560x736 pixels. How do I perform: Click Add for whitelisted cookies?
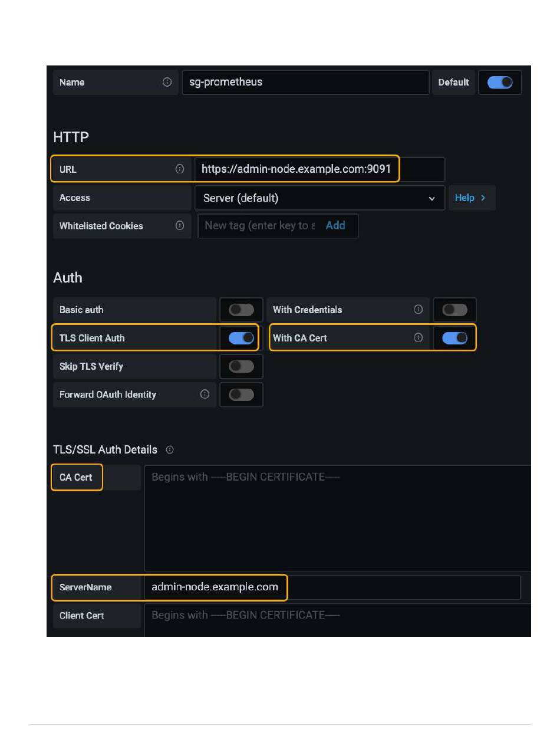pos(335,226)
